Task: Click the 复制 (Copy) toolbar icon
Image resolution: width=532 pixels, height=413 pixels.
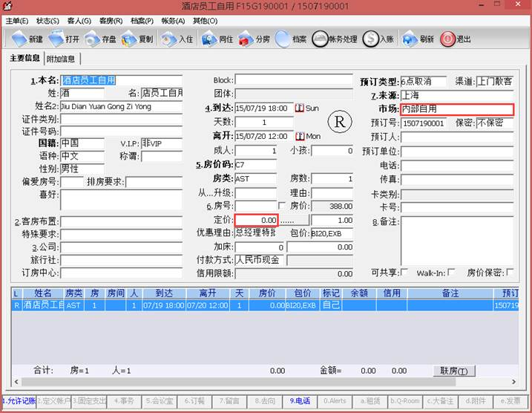Action: click(129, 39)
